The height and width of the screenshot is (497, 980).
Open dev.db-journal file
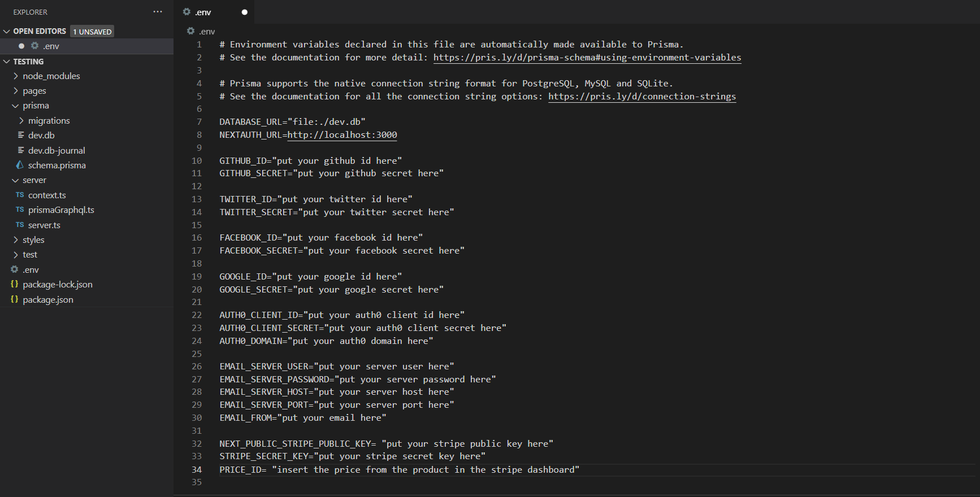[57, 150]
